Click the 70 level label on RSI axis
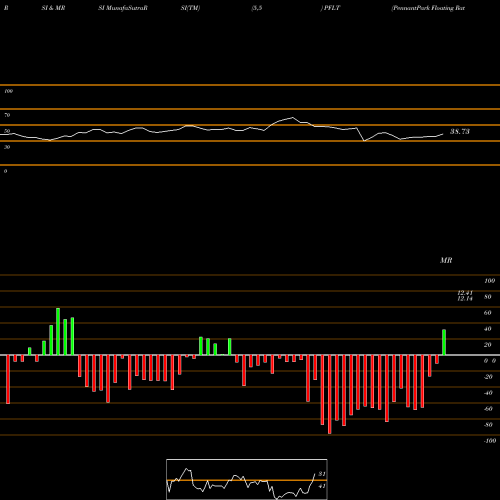Screen dimensions: 500x500 tap(7, 115)
